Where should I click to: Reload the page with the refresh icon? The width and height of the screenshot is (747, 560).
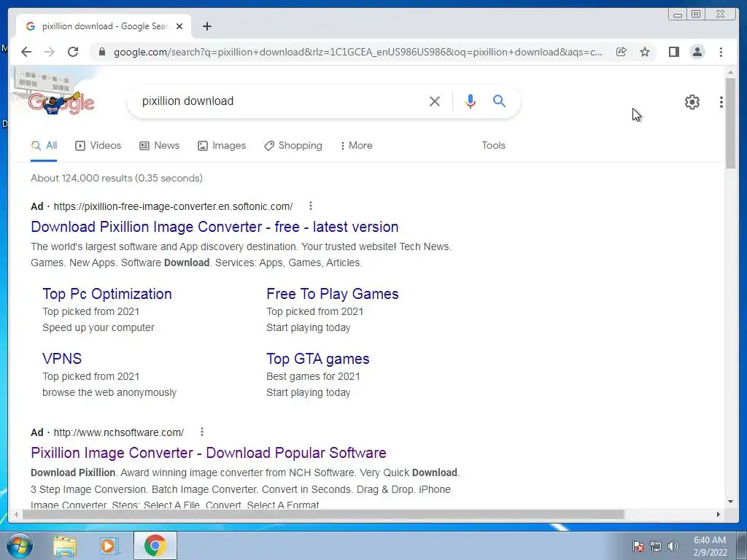(x=73, y=52)
